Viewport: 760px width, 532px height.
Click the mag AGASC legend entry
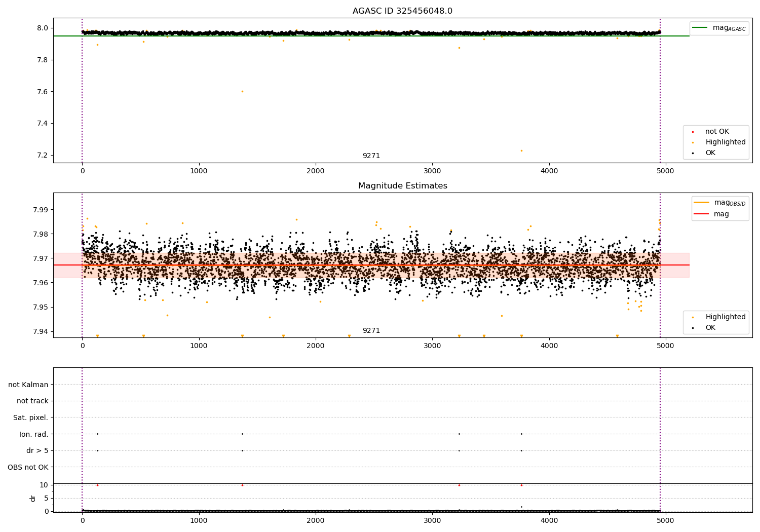(719, 28)
